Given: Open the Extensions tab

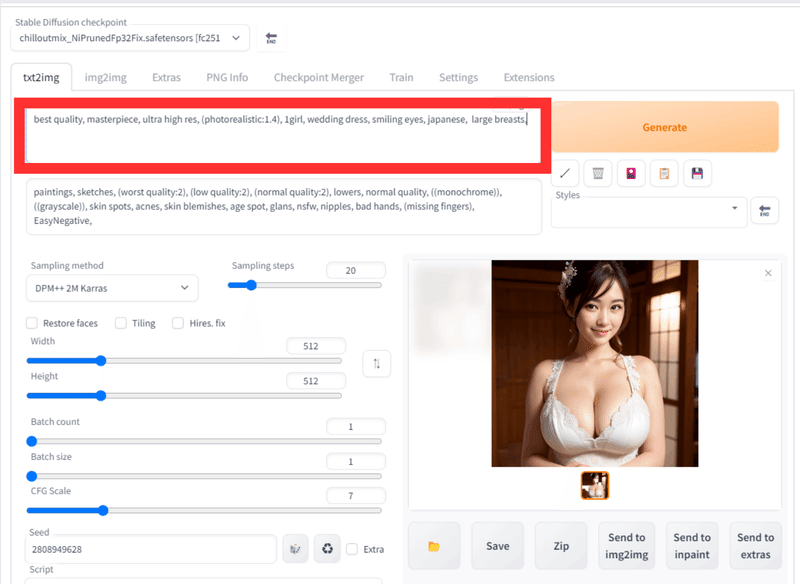Looking at the screenshot, I should point(529,78).
